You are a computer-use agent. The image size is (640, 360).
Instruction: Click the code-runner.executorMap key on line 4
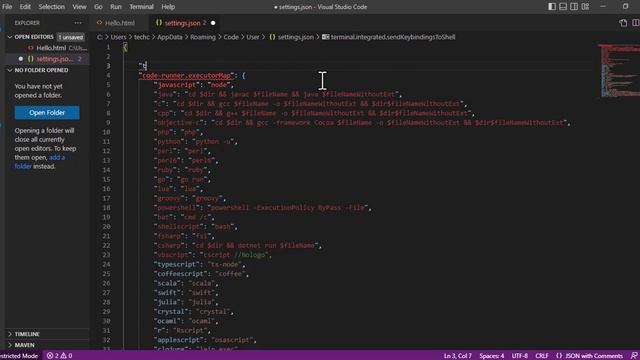tap(186, 76)
